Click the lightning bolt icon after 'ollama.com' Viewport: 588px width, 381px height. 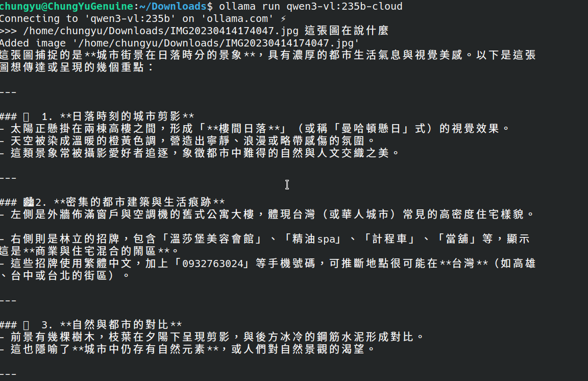coord(283,18)
